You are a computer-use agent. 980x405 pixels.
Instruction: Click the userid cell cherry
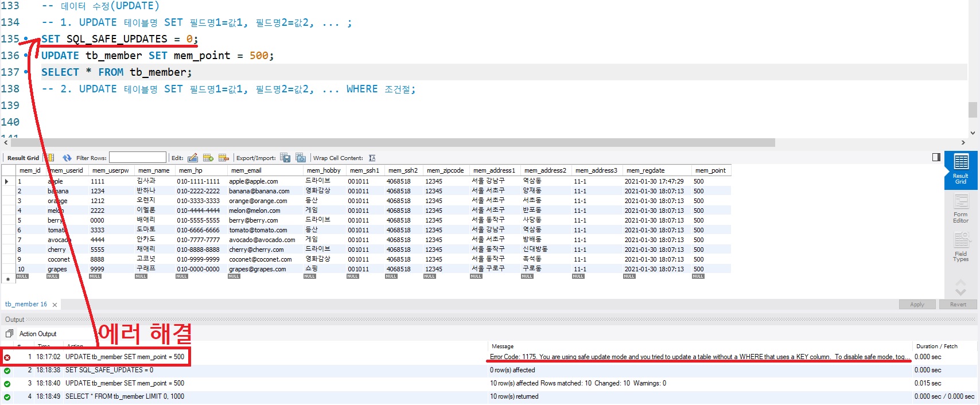coord(57,250)
